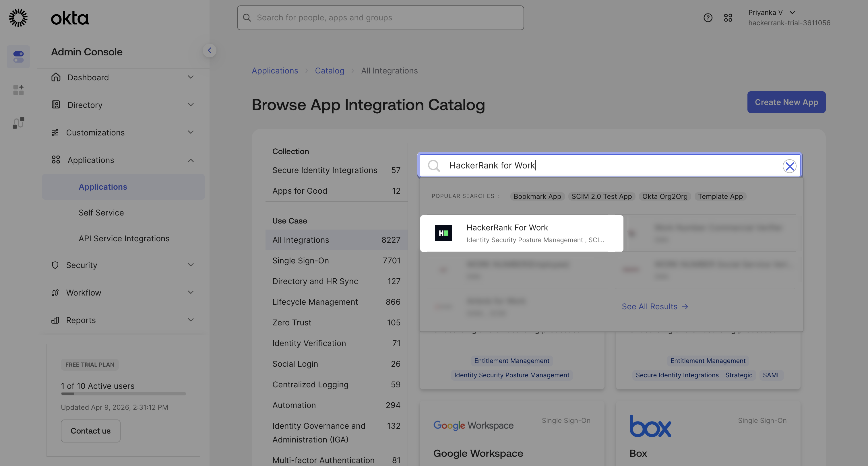Click the Admin Console toggle icon in rail

point(18,57)
